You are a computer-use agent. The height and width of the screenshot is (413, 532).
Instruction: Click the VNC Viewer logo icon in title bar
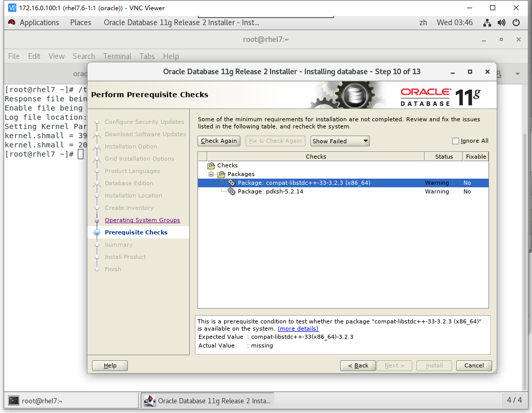[x=12, y=8]
